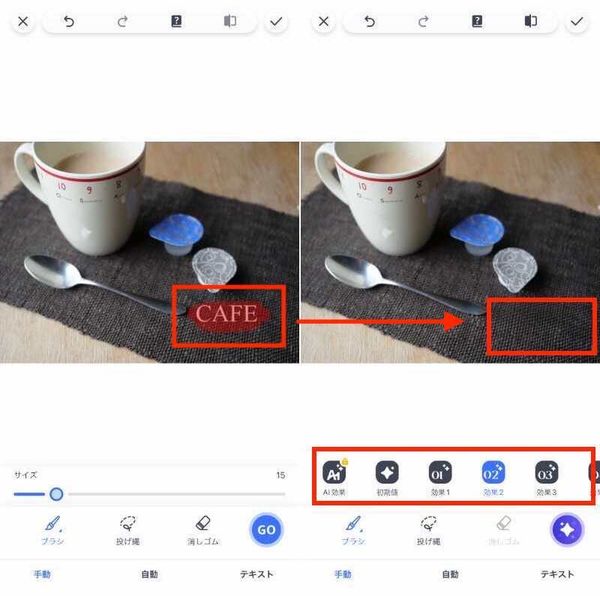Undo the last action in the left screen
Viewport: 600px width, 596px height.
pyautogui.click(x=69, y=22)
